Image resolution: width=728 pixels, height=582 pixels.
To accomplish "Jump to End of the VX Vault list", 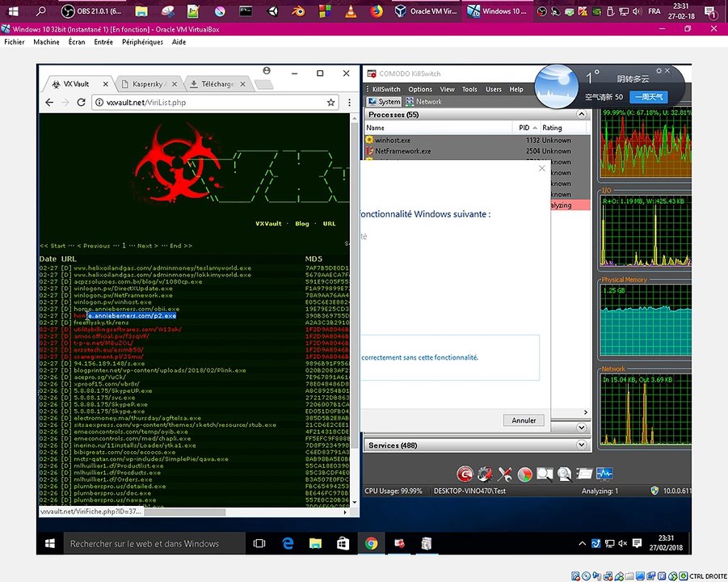I will [x=181, y=246].
